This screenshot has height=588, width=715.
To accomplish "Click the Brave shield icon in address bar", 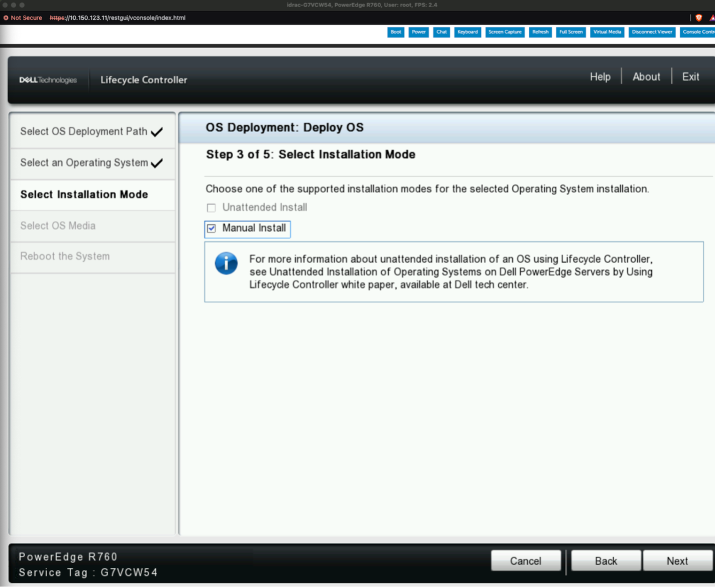I will pyautogui.click(x=698, y=17).
